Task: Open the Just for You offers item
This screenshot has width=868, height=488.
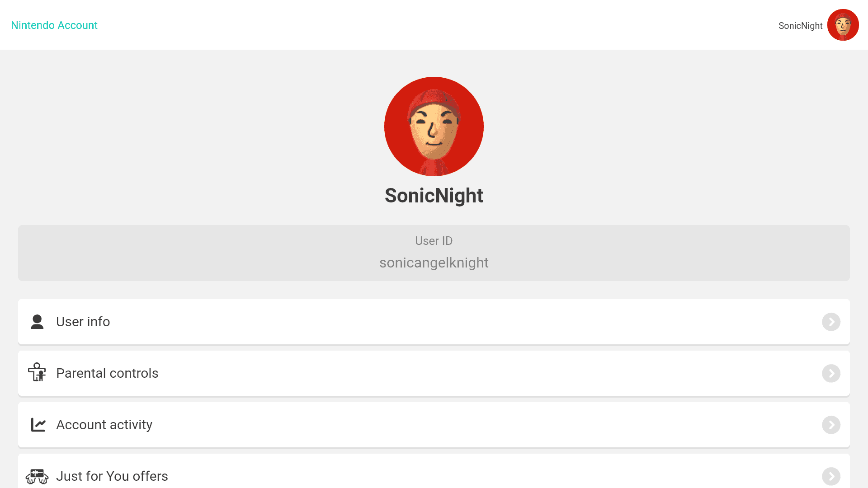Action: pos(434,471)
